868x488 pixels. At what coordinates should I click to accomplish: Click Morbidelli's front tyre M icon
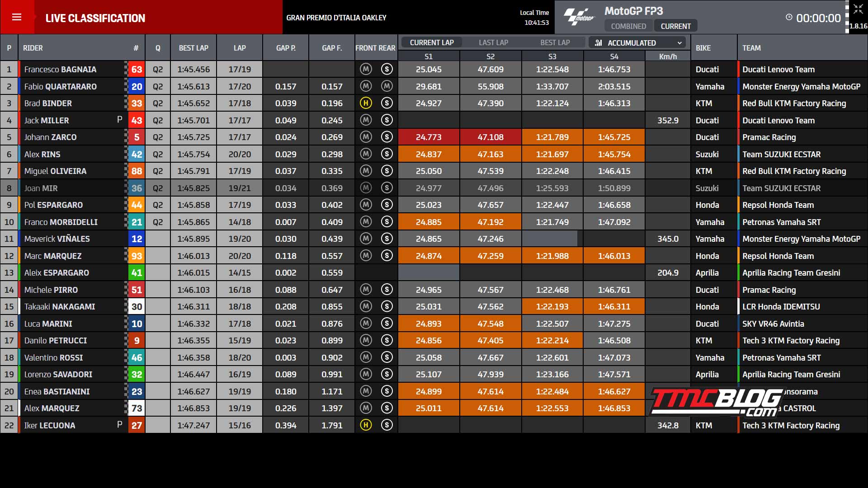point(366,222)
